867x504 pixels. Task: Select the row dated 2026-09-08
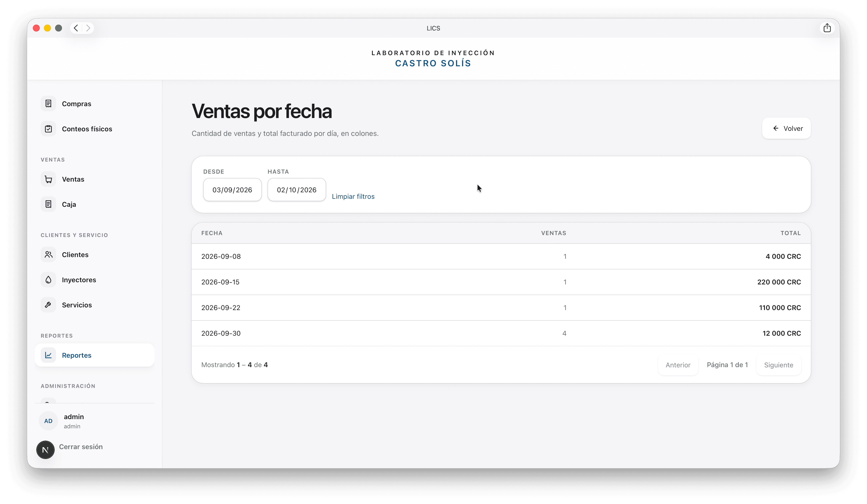coord(501,257)
